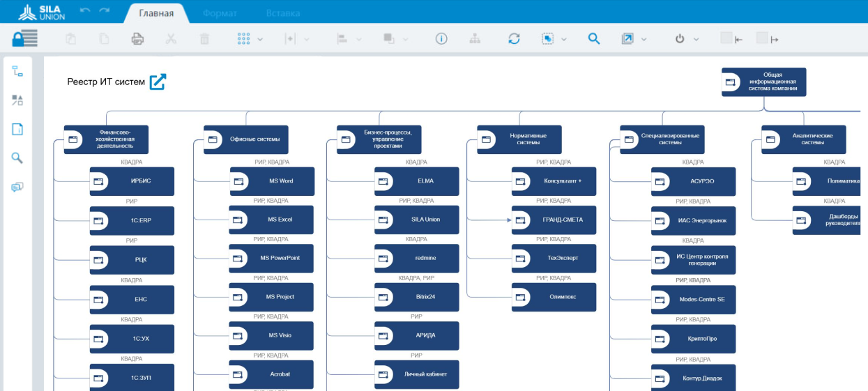Expand the power button dropdown arrow
The width and height of the screenshot is (868, 391).
(x=696, y=40)
